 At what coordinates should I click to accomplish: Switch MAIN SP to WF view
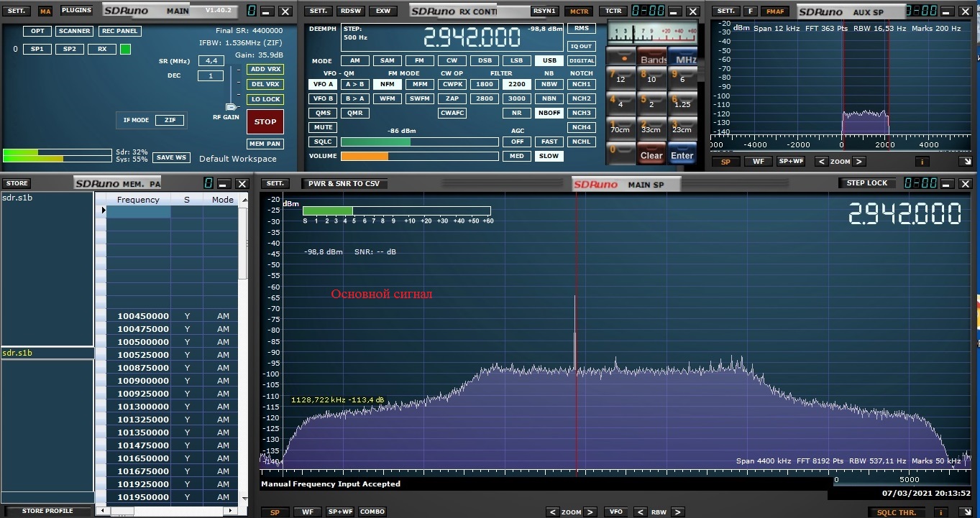click(x=307, y=512)
